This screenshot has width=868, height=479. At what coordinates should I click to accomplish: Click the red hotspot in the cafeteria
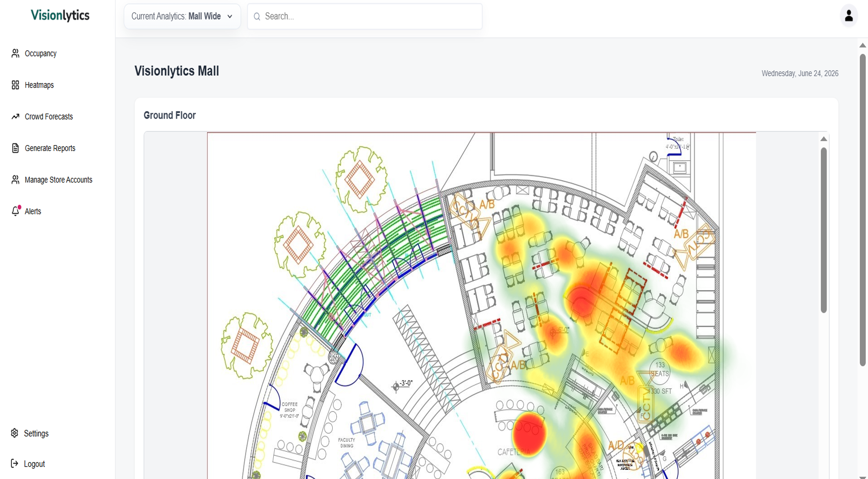point(529,435)
